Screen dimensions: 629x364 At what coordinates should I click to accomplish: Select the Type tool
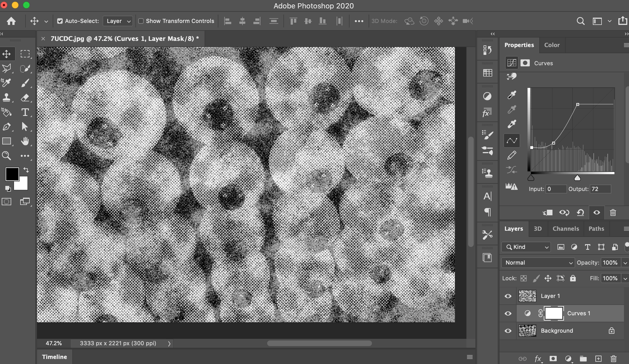coord(25,112)
